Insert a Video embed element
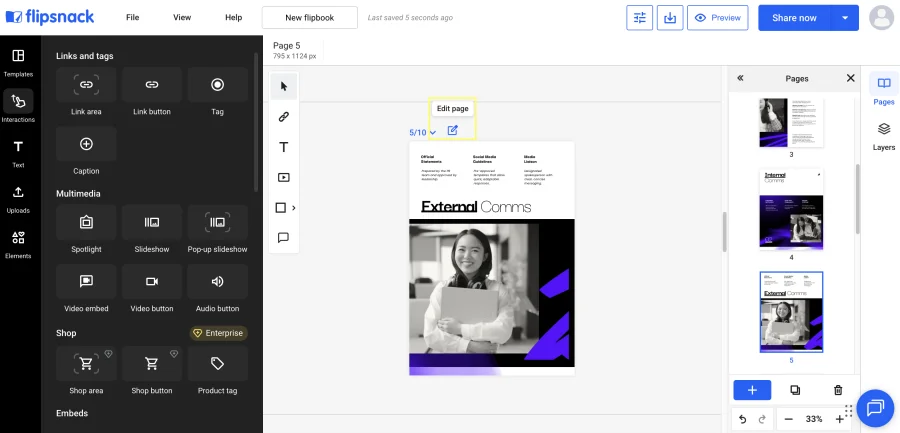This screenshot has height=433, width=900. 86,282
